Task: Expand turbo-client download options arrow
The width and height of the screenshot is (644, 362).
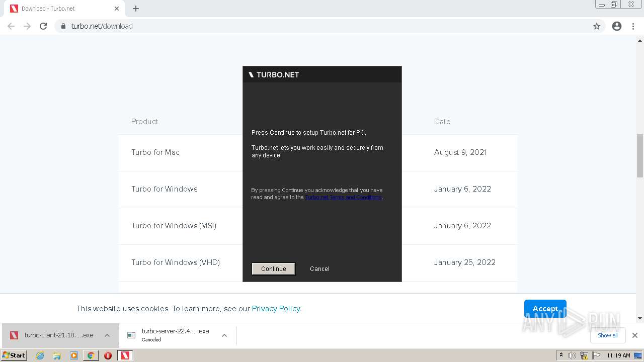Action: coord(107,335)
